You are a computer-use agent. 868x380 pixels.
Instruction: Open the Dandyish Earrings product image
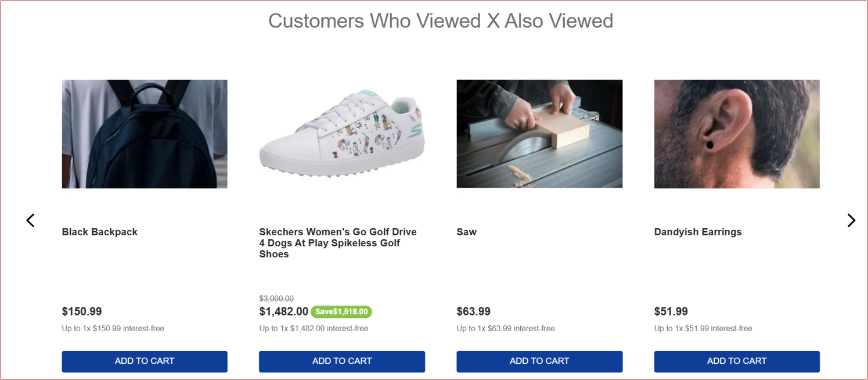(737, 134)
